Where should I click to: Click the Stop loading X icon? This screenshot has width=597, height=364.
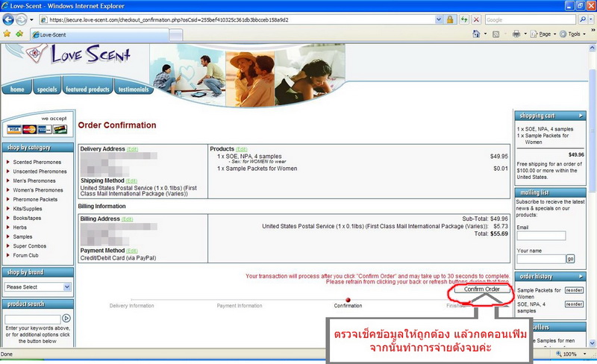pos(476,20)
